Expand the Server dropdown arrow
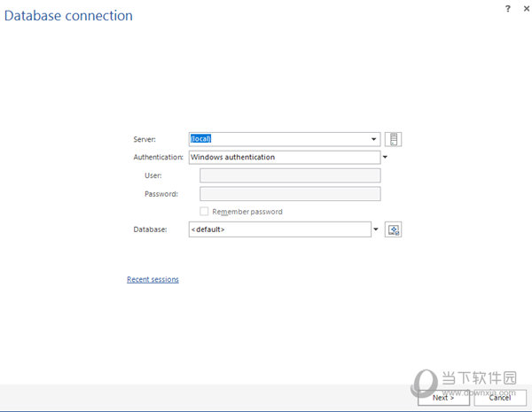Viewport: 532px width, 412px height. (375, 139)
